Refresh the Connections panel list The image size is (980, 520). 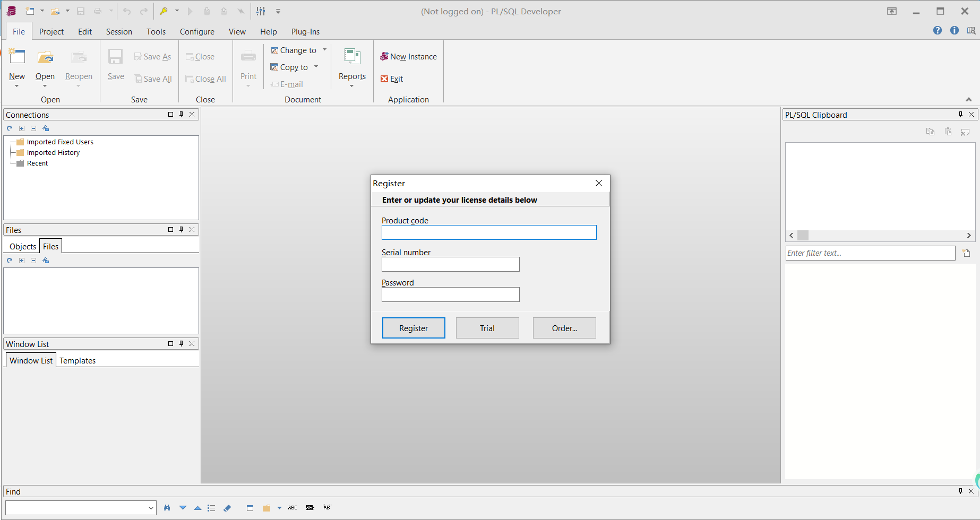[x=10, y=128]
